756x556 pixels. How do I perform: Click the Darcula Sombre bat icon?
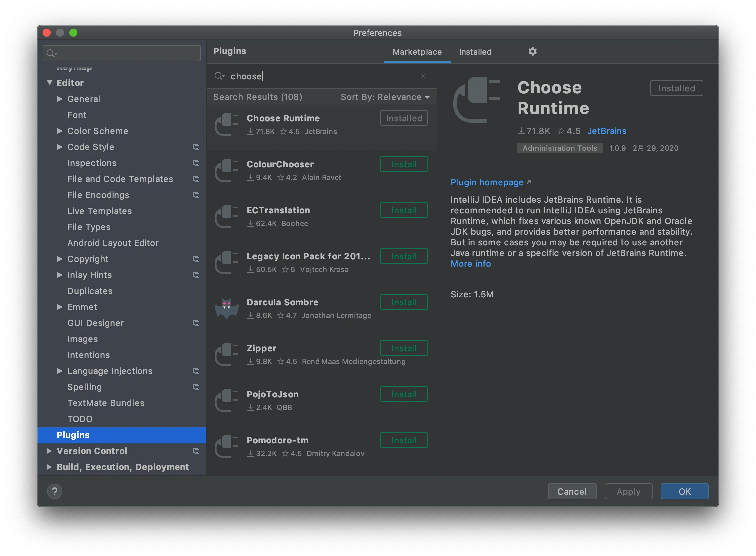226,308
